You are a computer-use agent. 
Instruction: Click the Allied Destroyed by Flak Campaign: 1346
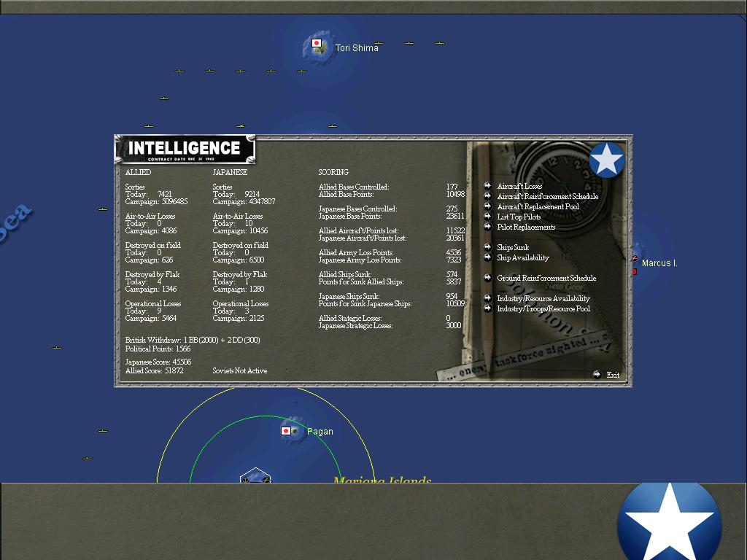tap(150, 289)
